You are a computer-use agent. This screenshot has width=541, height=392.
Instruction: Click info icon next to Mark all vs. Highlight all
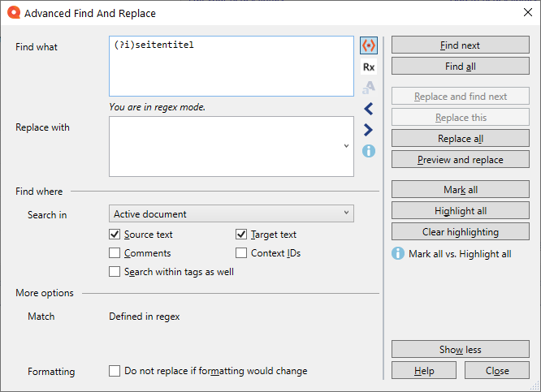pos(398,253)
